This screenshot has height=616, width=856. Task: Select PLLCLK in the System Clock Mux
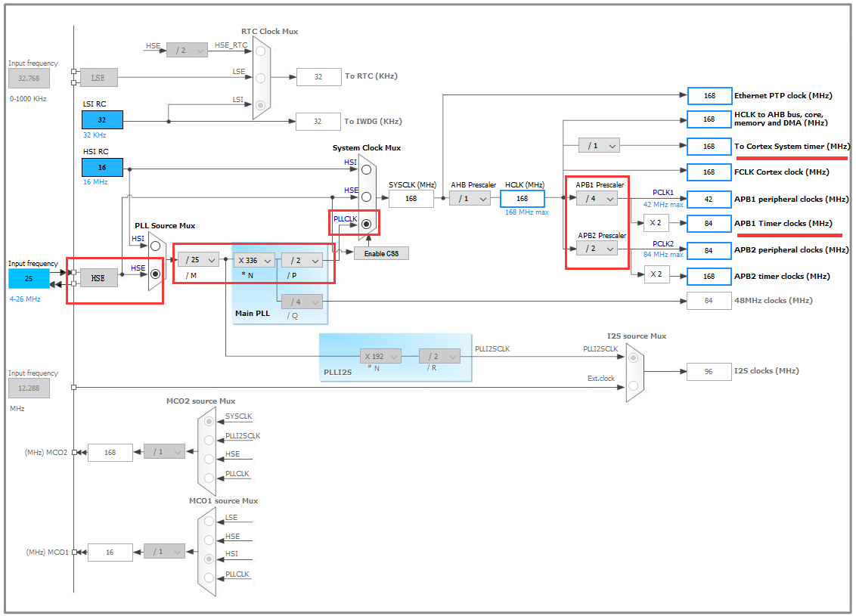point(366,224)
